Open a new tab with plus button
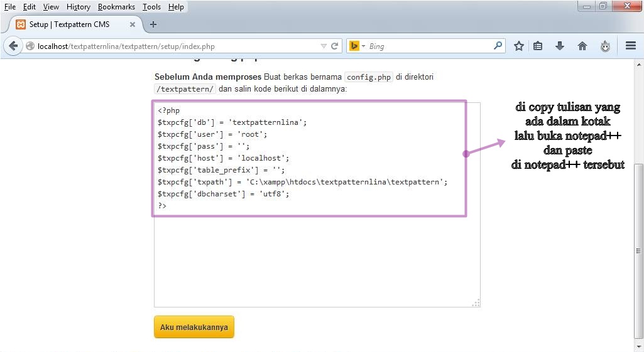 point(153,24)
